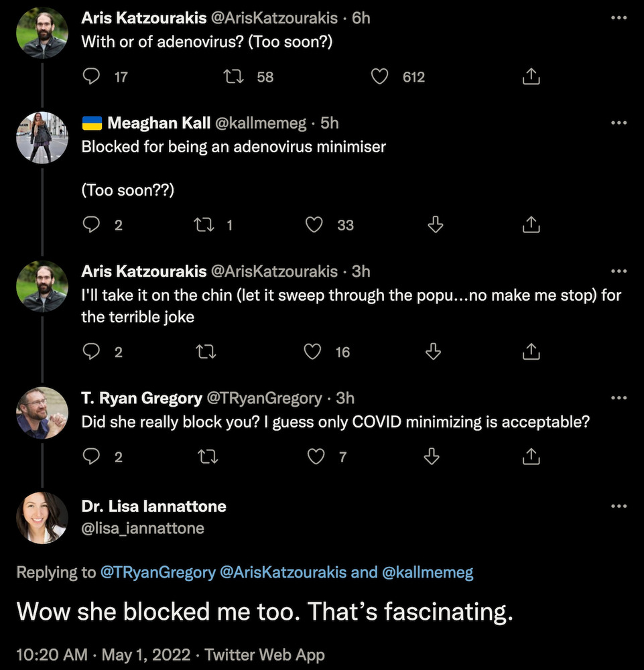Click the Twitter Web App source link
The height and width of the screenshot is (670, 644).
click(265, 655)
